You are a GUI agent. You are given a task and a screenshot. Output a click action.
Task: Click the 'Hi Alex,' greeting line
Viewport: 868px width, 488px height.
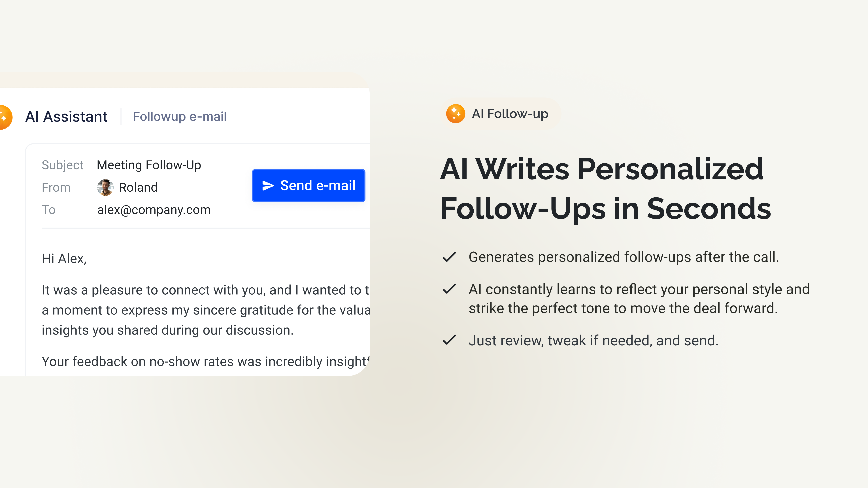[64, 259]
